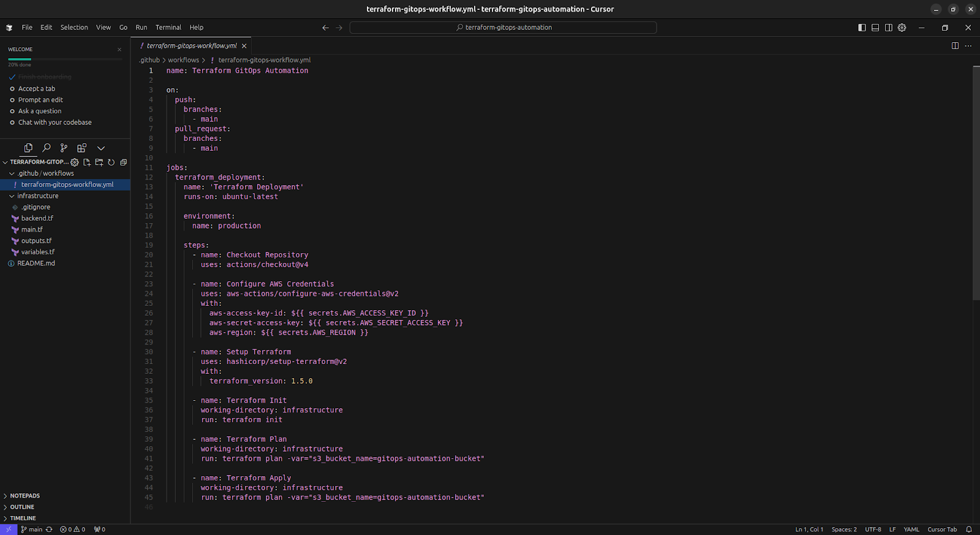The image size is (980, 535).
Task: Open the Go menu
Action: [123, 28]
